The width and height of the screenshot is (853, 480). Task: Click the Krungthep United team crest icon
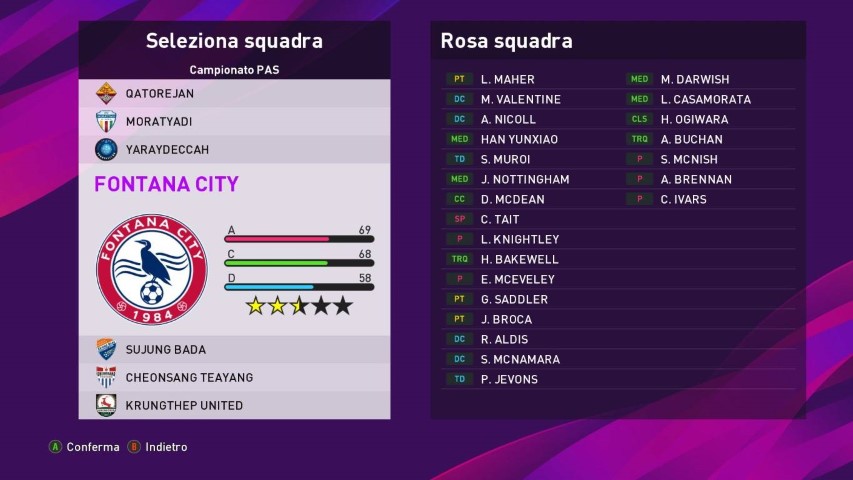[106, 405]
